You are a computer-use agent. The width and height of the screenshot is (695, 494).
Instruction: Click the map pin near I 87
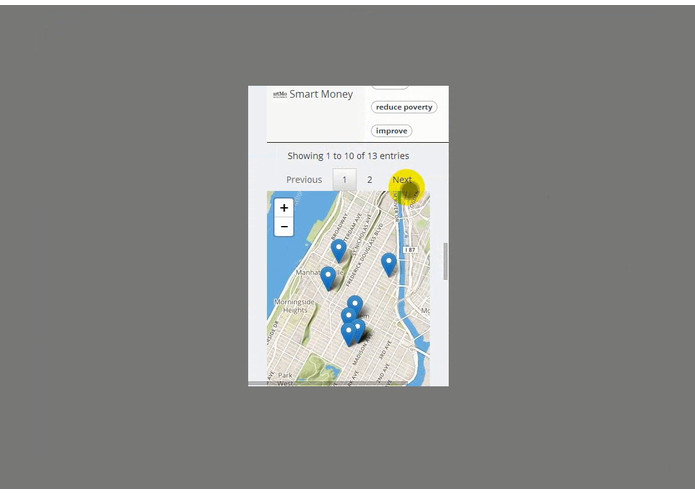389,265
